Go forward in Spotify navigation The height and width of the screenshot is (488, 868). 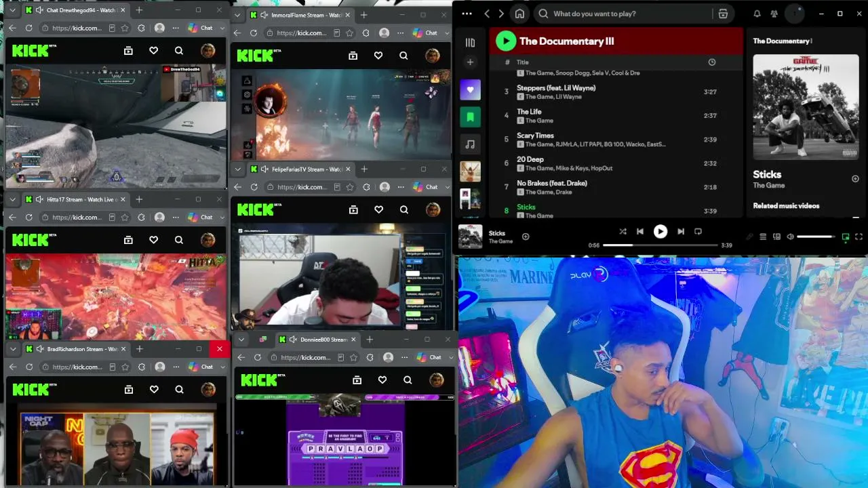click(x=501, y=14)
